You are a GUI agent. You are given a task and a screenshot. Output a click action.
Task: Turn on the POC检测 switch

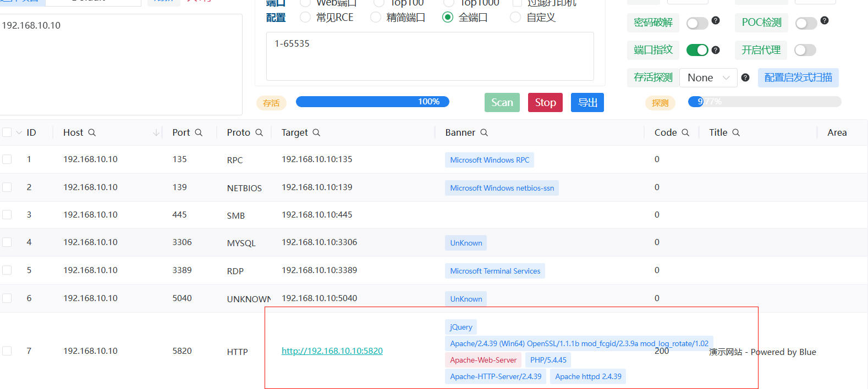click(806, 23)
